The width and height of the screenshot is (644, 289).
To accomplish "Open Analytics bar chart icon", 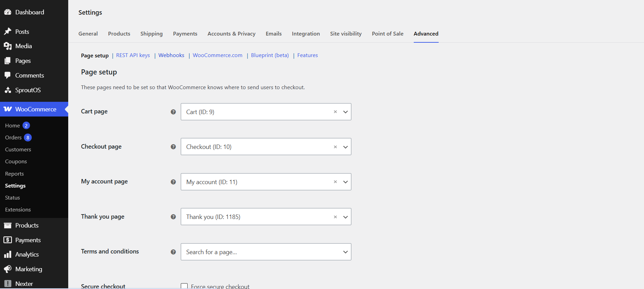I will pyautogui.click(x=8, y=254).
